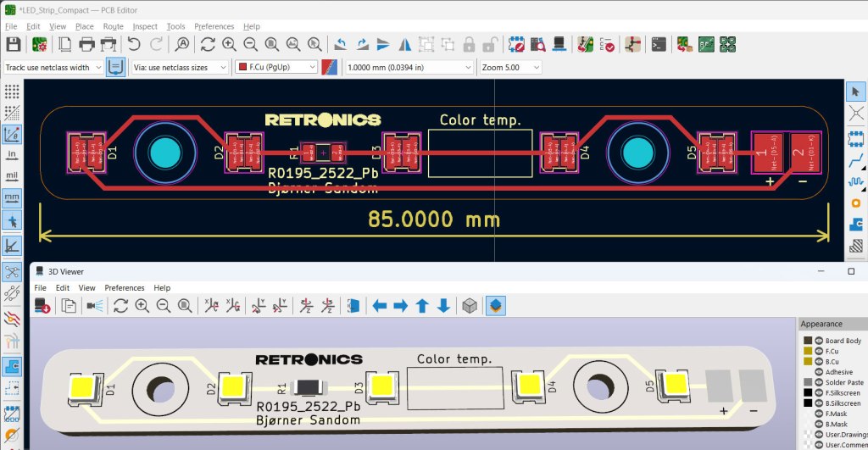This screenshot has width=868, height=450.
Task: Select the Add Vias tool
Action: (x=855, y=203)
